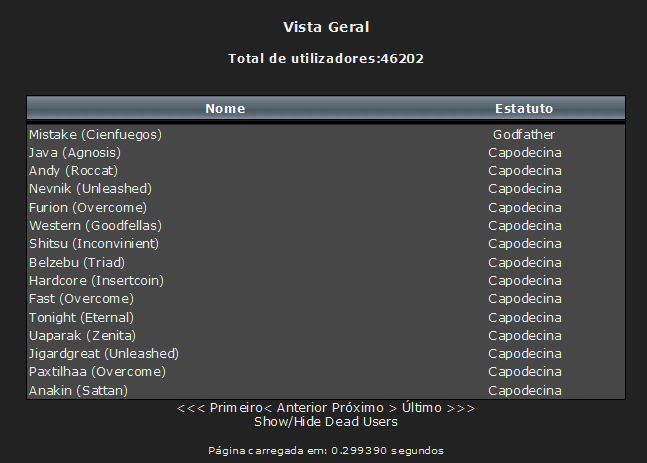Go to previous page via Anterior
The image size is (647, 463).
(x=297, y=408)
